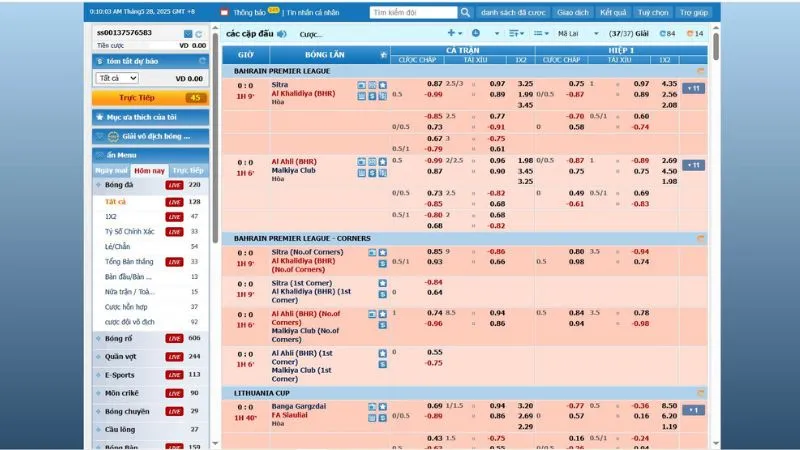Image resolution: width=800 pixels, height=450 pixels.
Task: Click the refresh icon beside account ss00137576583
Action: pyautogui.click(x=199, y=33)
